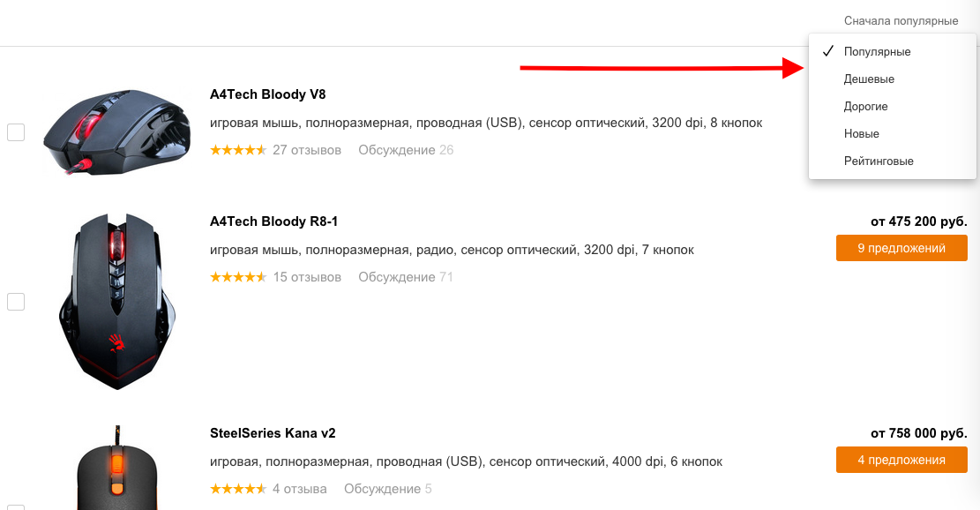
Task: Open A4Tech Bloody V8 product title link
Action: pyautogui.click(x=267, y=94)
